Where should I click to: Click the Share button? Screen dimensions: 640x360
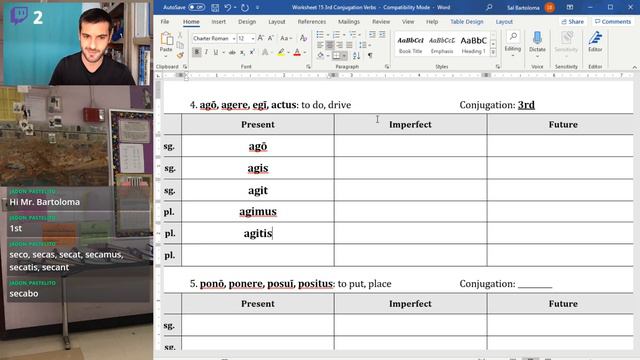572,22
